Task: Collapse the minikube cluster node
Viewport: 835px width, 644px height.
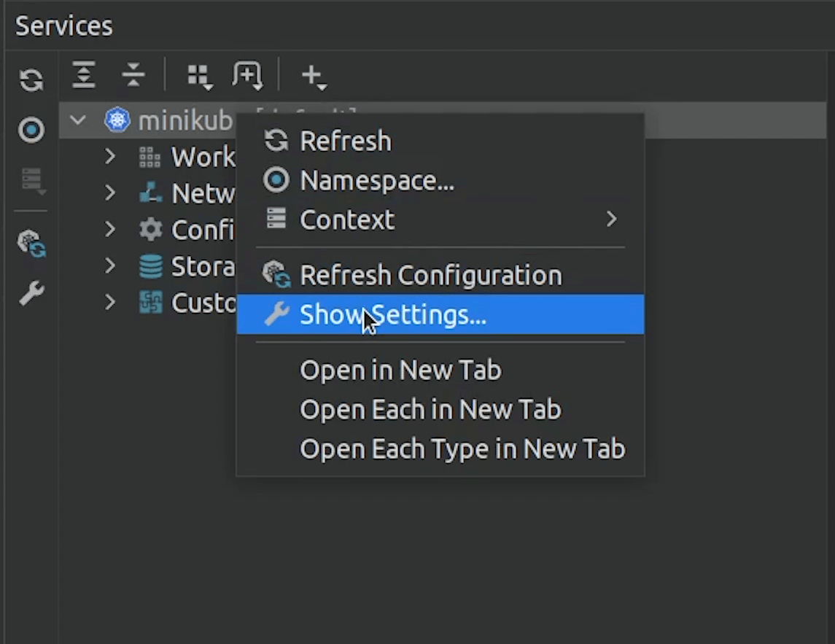Action: click(79, 120)
